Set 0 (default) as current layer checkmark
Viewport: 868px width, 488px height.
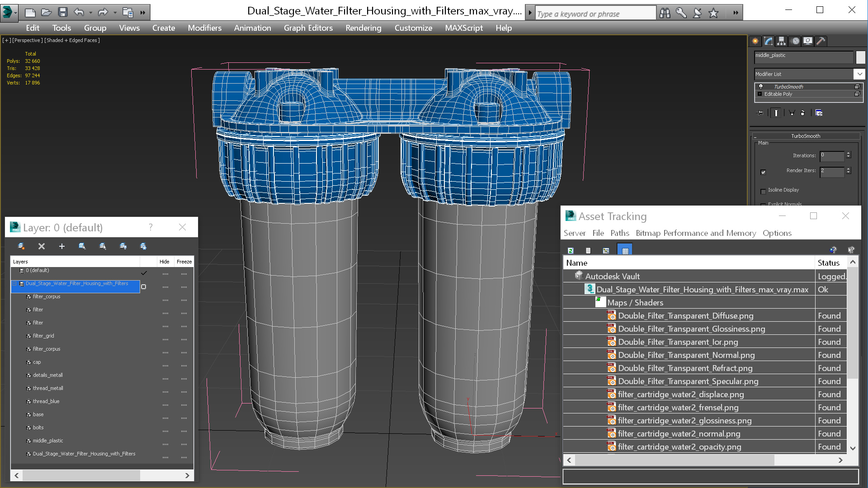144,273
